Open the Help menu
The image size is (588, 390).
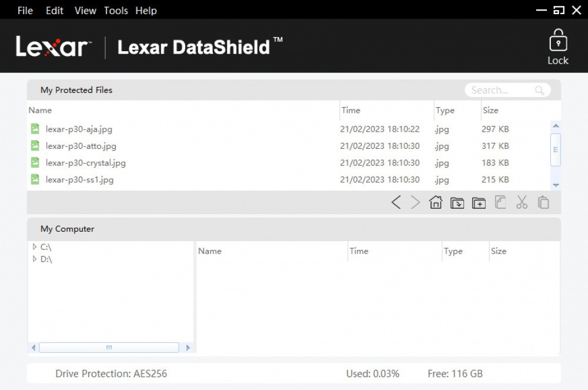pyautogui.click(x=146, y=11)
